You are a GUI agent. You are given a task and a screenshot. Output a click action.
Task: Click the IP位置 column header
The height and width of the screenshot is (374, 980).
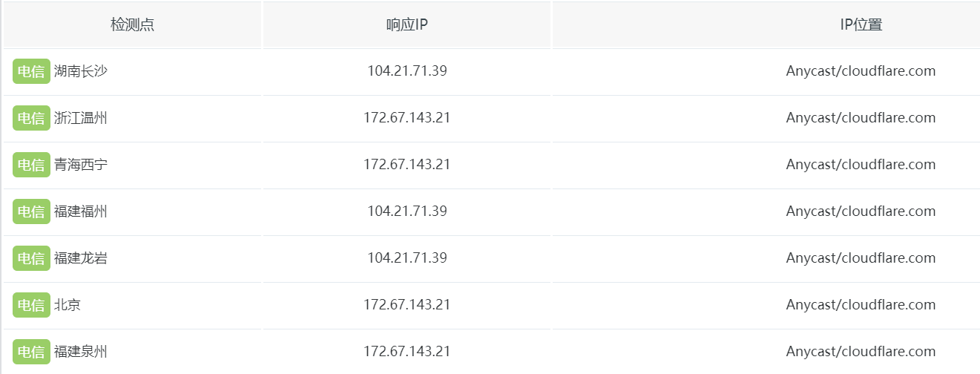click(861, 24)
